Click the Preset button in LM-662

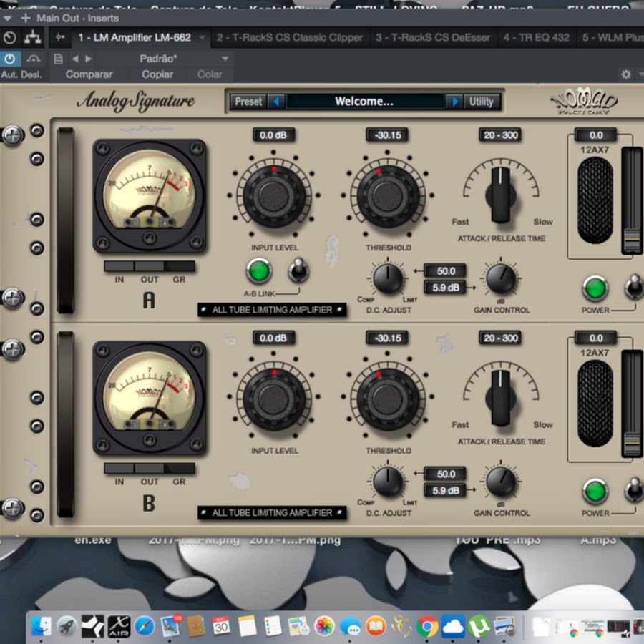click(248, 102)
